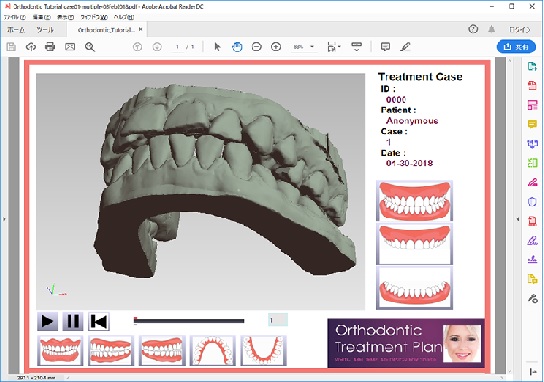The image size is (544, 382).
Task: Click the zoom out minus icon
Action: coord(256,46)
